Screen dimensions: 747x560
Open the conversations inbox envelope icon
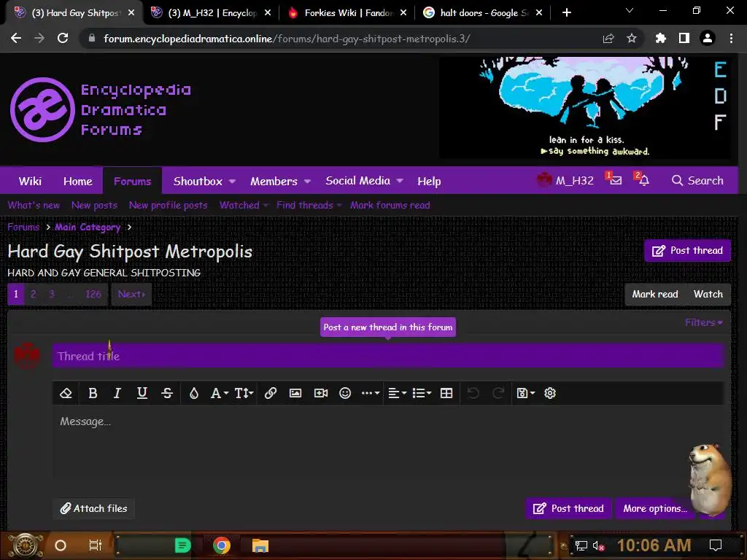(x=614, y=180)
